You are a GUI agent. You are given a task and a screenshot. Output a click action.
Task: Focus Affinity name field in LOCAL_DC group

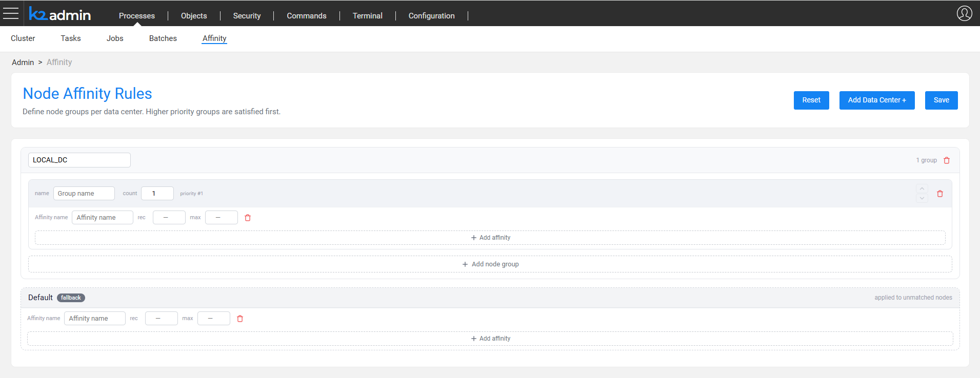coord(103,218)
